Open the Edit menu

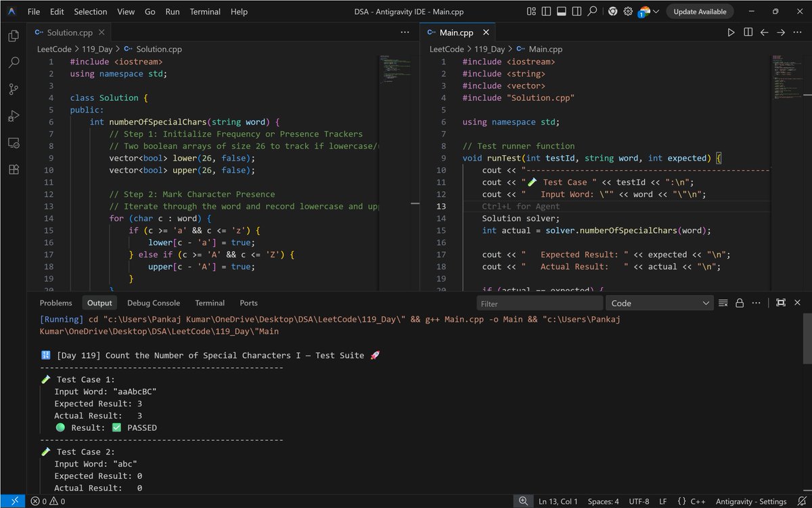coord(57,12)
